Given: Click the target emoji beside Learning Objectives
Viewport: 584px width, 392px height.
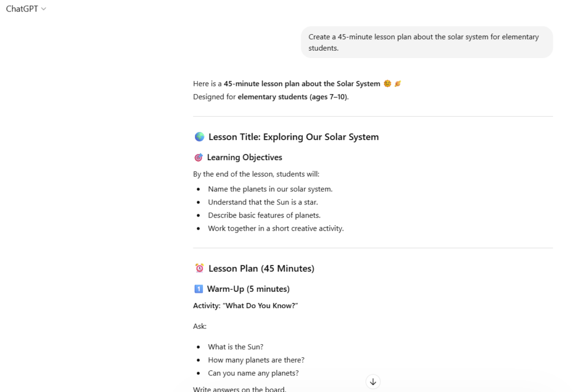Looking at the screenshot, I should [198, 158].
